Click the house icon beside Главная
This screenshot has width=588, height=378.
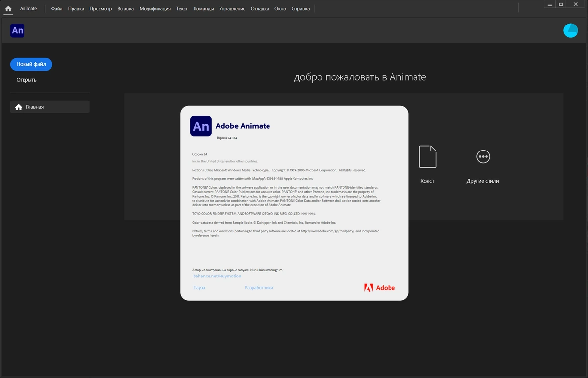pyautogui.click(x=19, y=107)
